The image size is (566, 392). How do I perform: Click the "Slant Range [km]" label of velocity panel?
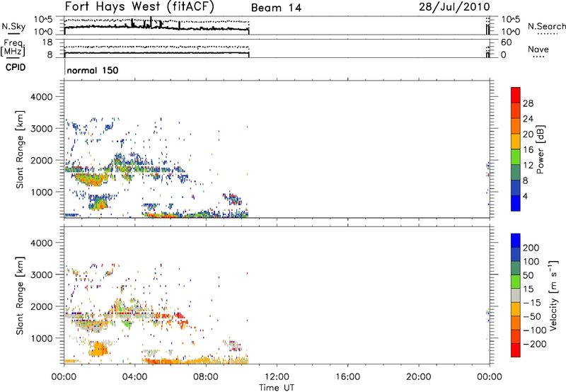pyautogui.click(x=20, y=295)
